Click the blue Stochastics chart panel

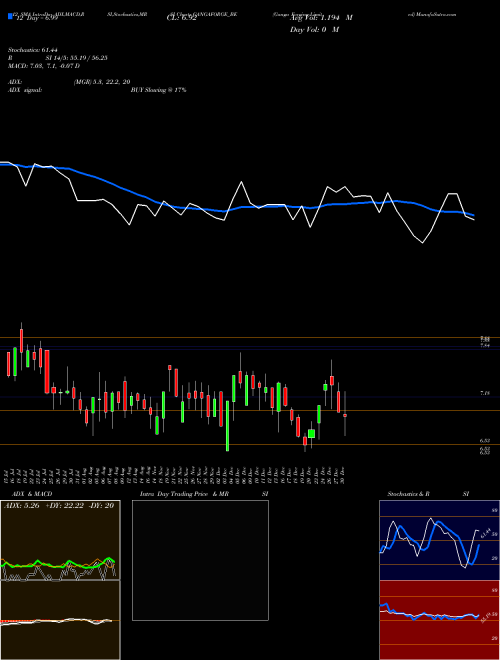coord(438,540)
